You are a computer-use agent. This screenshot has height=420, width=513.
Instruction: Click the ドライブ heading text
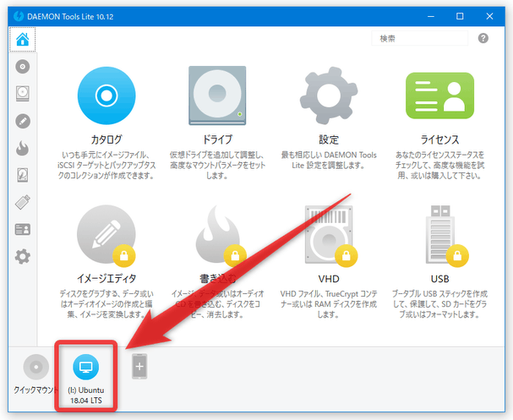point(217,139)
